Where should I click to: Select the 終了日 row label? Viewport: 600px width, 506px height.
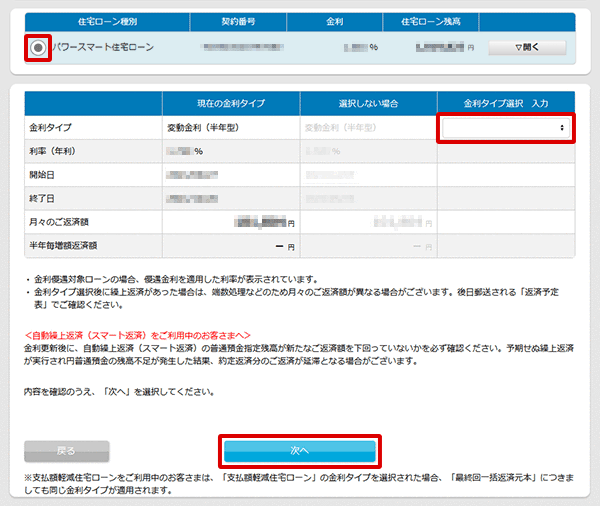click(46, 199)
